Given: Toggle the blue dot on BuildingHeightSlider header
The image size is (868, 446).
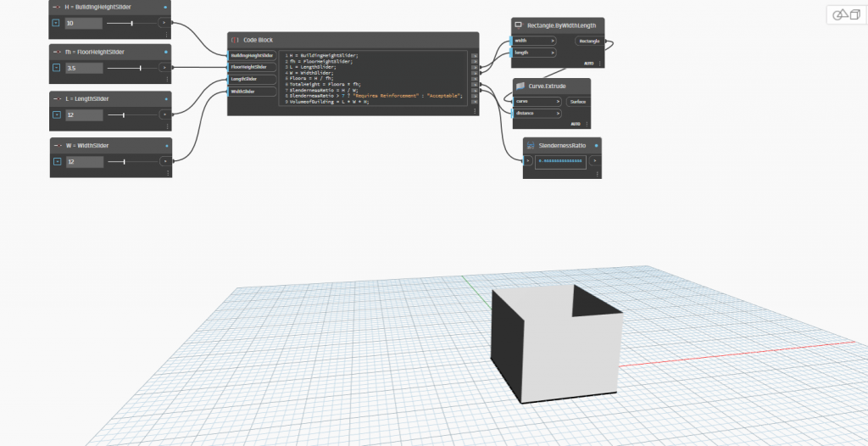Looking at the screenshot, I should [165, 7].
